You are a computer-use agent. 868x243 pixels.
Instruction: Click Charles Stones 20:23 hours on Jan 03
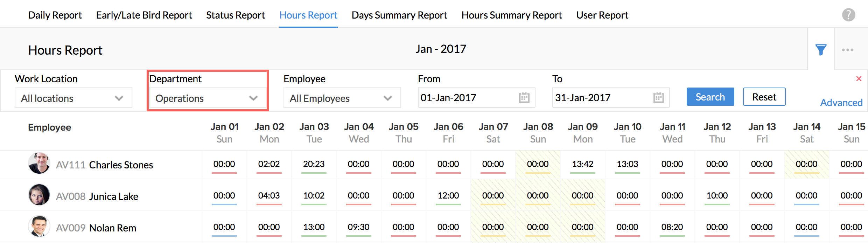[x=314, y=164]
